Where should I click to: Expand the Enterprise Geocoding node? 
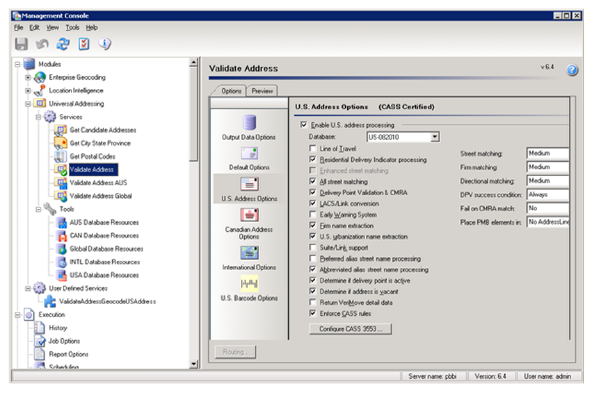coord(28,78)
